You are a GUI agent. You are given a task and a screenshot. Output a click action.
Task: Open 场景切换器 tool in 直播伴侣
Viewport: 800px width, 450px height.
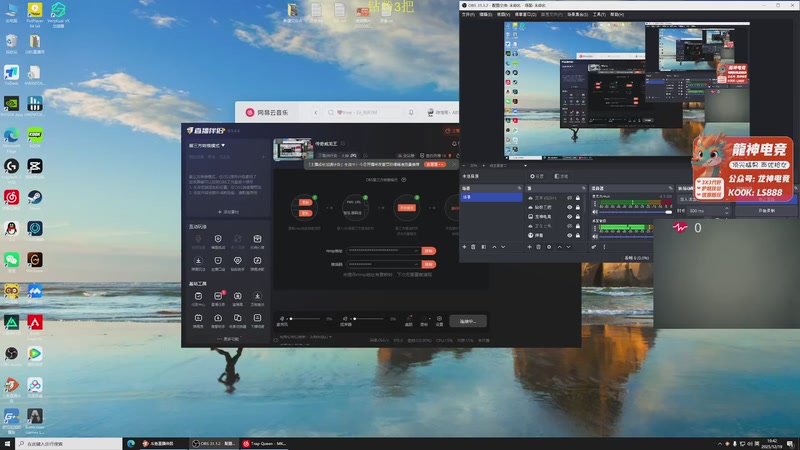[238, 319]
